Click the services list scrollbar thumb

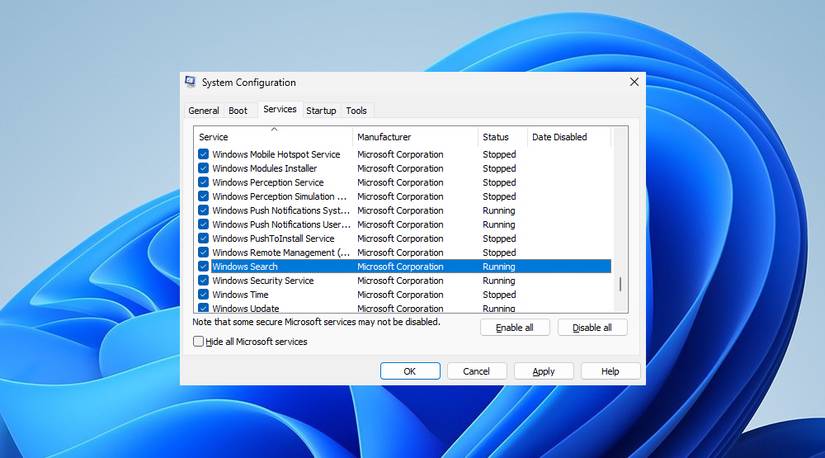point(620,284)
